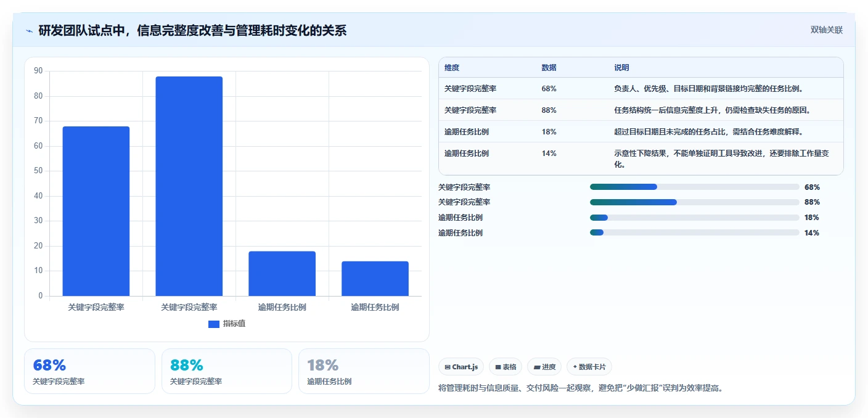Click the lightning icon beside the title

click(x=30, y=31)
